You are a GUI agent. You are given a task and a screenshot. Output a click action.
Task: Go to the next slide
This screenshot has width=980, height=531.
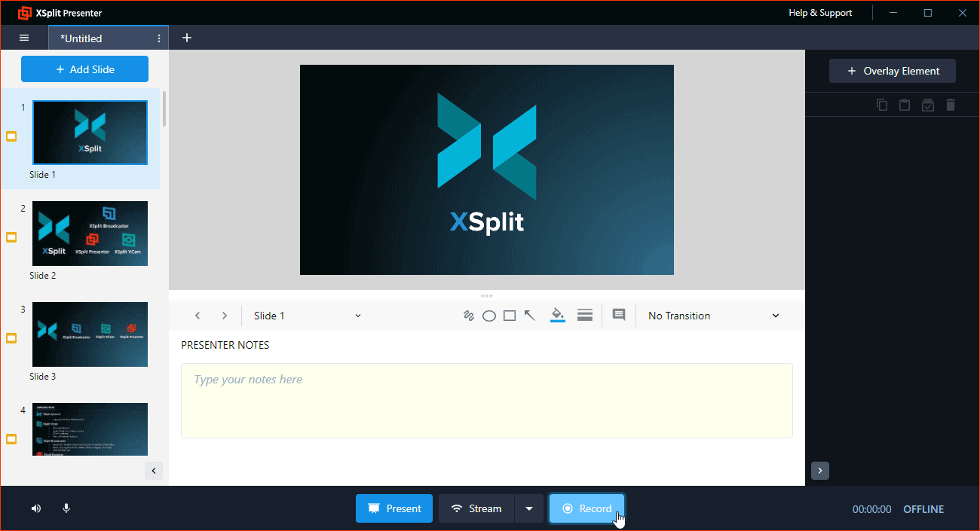click(225, 316)
